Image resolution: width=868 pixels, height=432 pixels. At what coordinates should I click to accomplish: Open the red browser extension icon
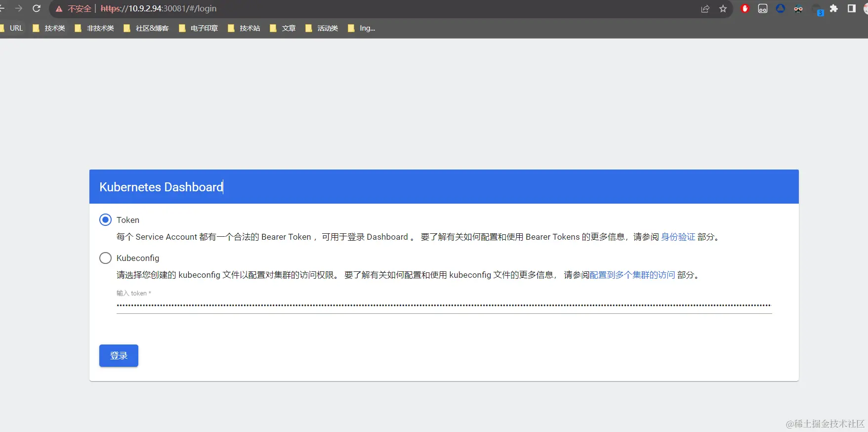coord(745,8)
